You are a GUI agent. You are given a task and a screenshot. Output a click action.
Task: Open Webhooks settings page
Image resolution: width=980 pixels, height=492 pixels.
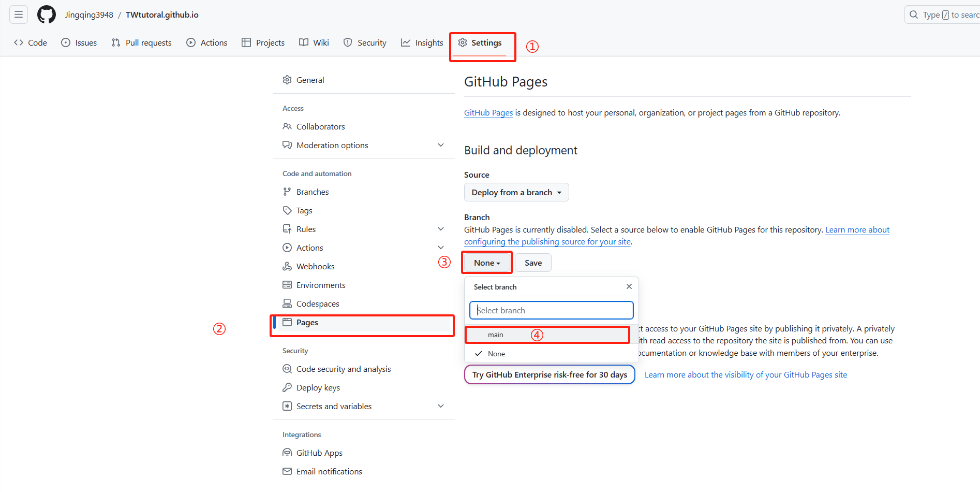315,266
